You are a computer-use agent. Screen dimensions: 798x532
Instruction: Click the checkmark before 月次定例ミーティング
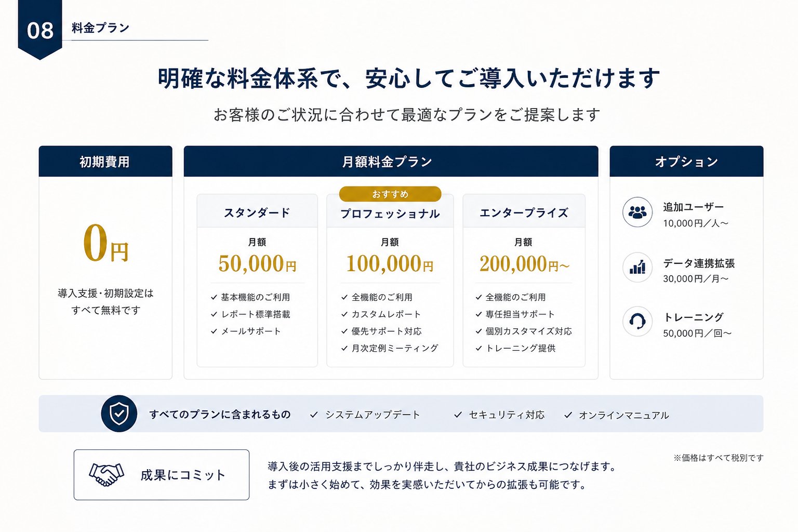pyautogui.click(x=344, y=348)
